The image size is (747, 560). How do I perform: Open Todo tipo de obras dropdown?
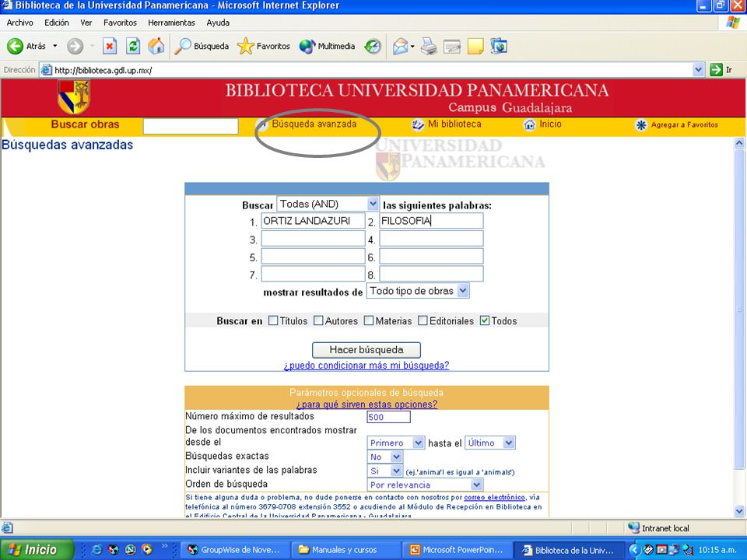pos(418,291)
